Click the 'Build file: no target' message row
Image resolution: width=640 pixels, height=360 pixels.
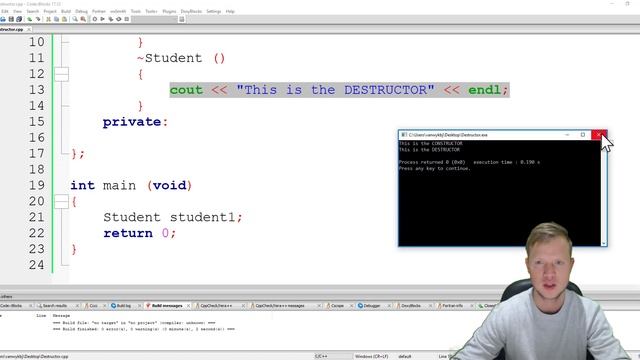[134, 323]
